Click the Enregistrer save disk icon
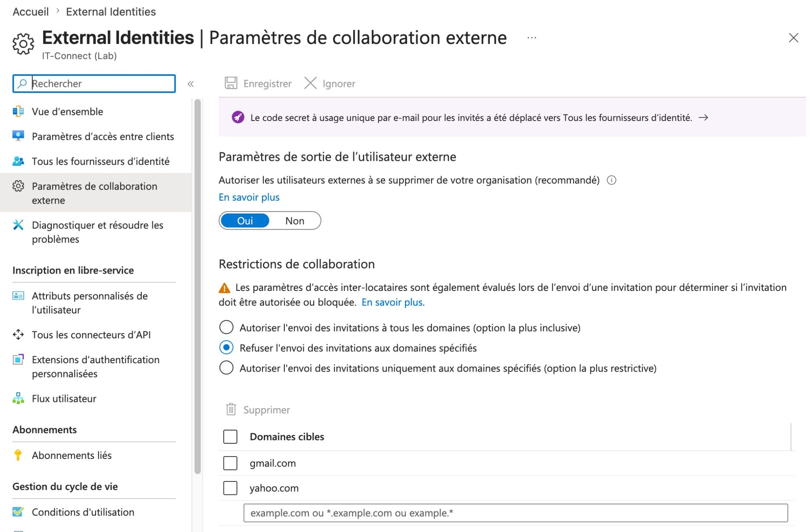Viewport: 810px width, 532px height. 231,83
